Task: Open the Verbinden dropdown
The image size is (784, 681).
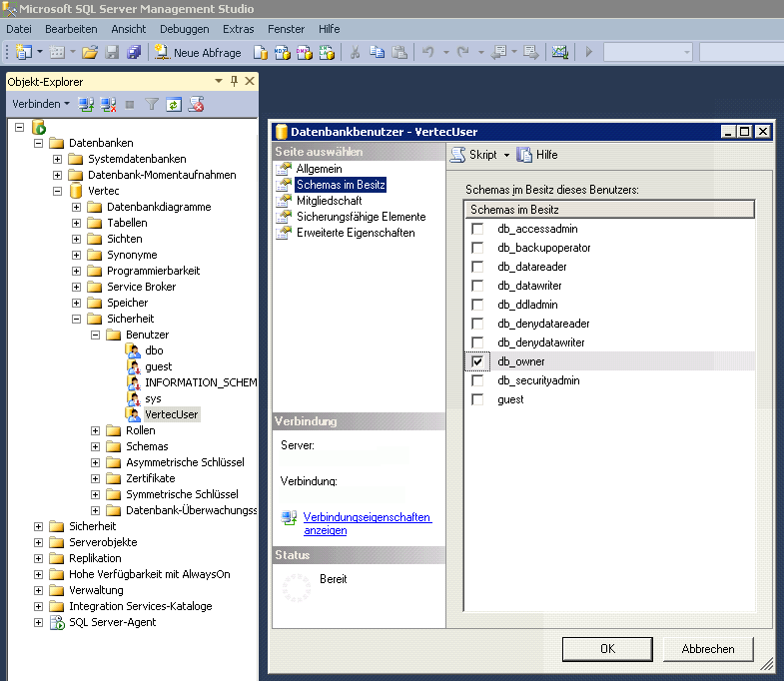Action: [x=41, y=104]
